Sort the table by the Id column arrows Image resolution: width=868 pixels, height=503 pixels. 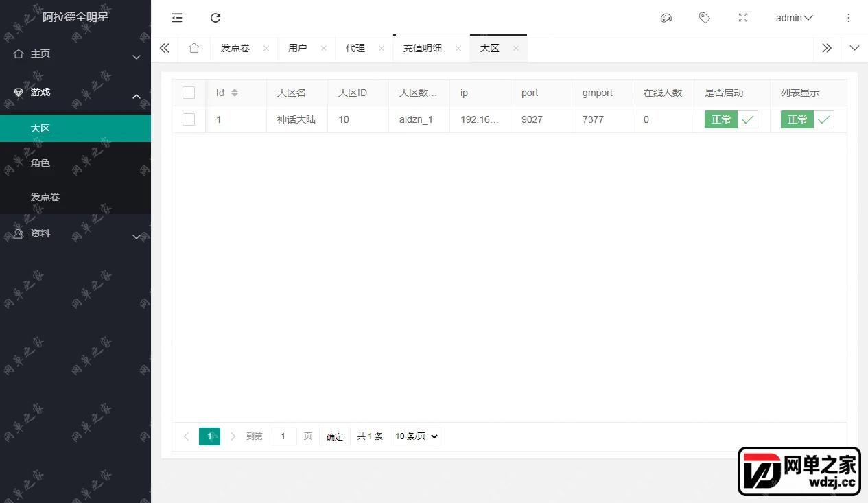tap(235, 93)
